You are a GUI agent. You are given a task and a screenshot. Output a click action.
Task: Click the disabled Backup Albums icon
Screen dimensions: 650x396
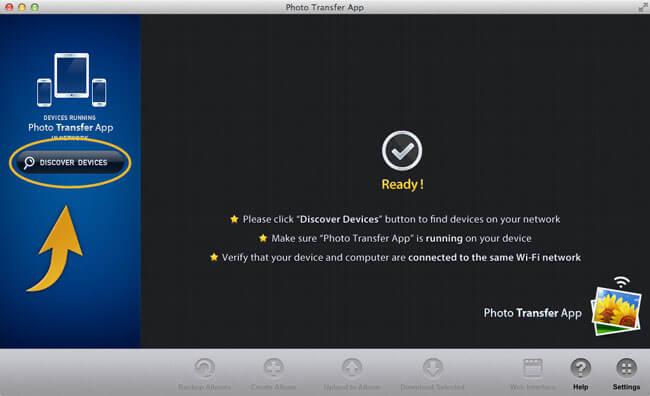coord(204,367)
